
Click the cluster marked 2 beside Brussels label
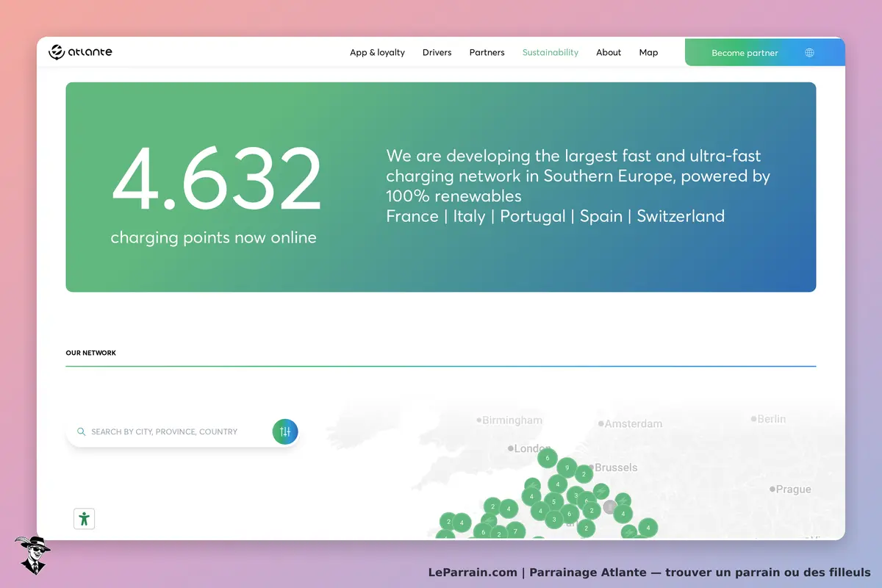(x=584, y=474)
